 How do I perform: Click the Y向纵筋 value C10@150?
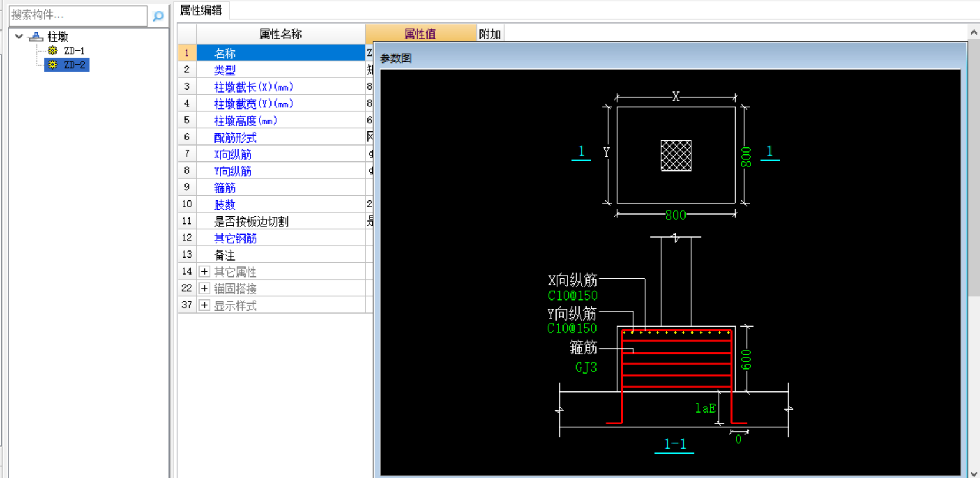[x=572, y=328]
